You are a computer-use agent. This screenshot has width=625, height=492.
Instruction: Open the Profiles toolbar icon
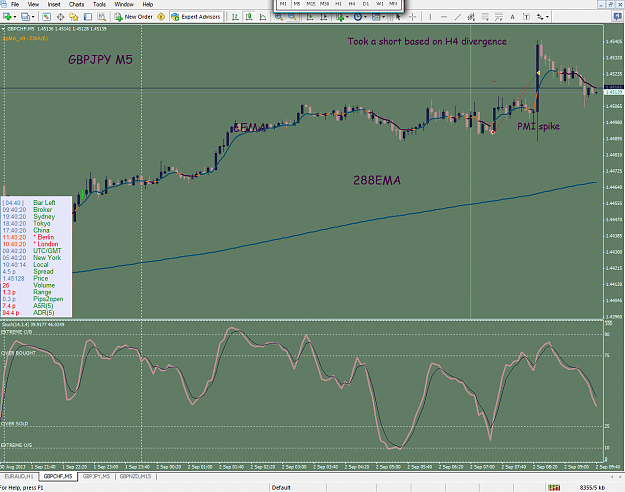(25, 17)
